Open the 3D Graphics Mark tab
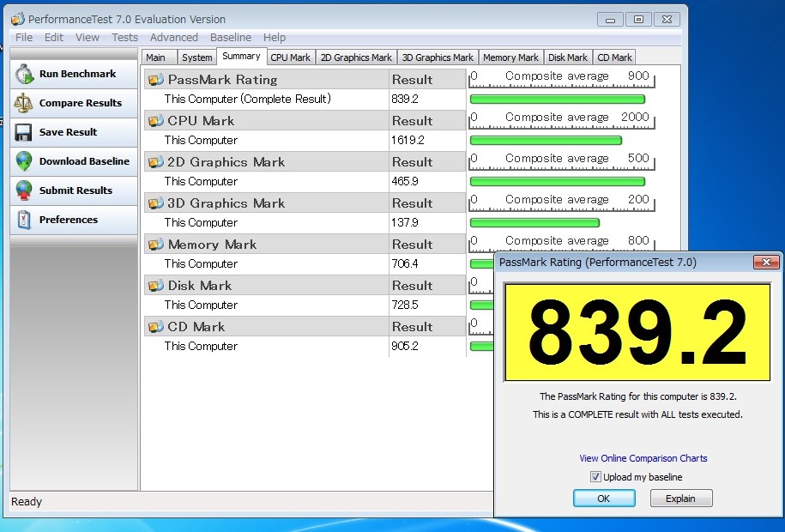The image size is (785, 532). tap(438, 57)
